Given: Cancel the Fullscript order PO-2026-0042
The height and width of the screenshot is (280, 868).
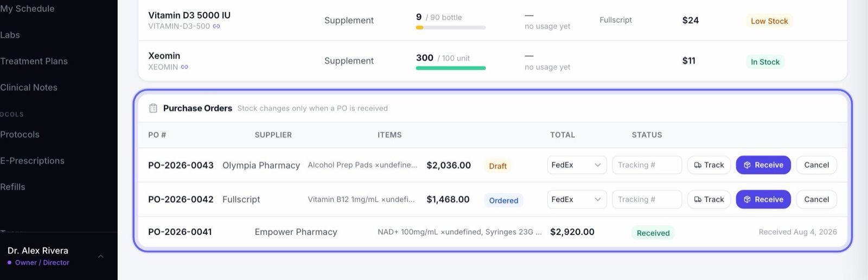Looking at the screenshot, I should pos(816,199).
